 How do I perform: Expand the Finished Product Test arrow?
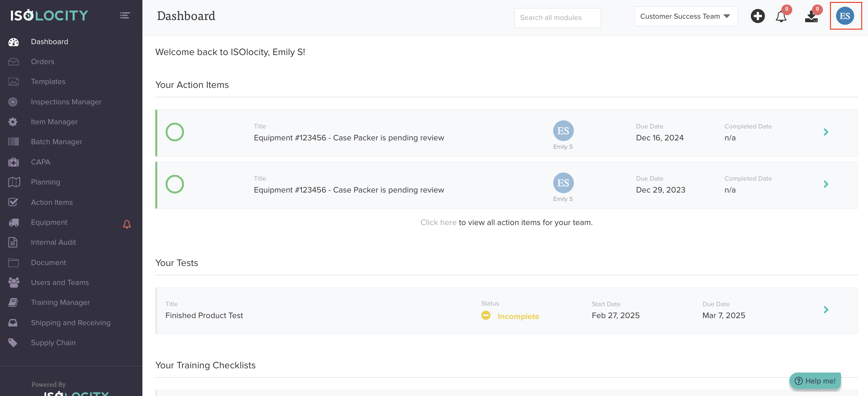click(825, 310)
